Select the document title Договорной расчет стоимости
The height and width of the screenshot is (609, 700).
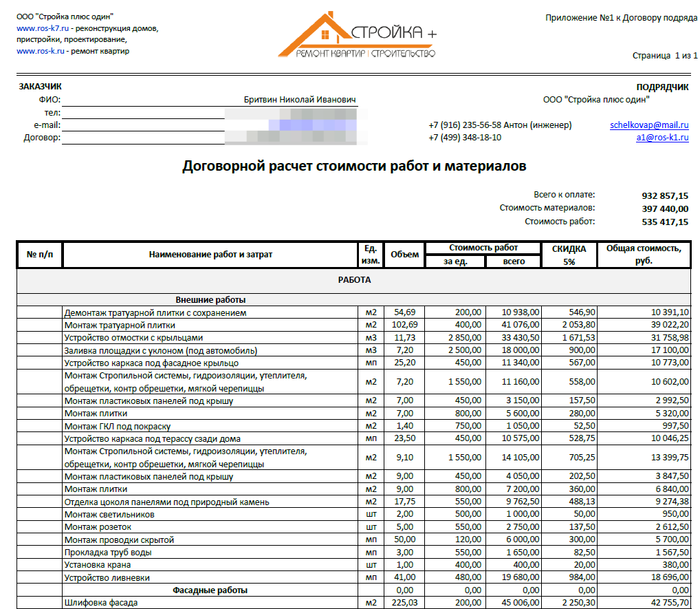click(354, 166)
